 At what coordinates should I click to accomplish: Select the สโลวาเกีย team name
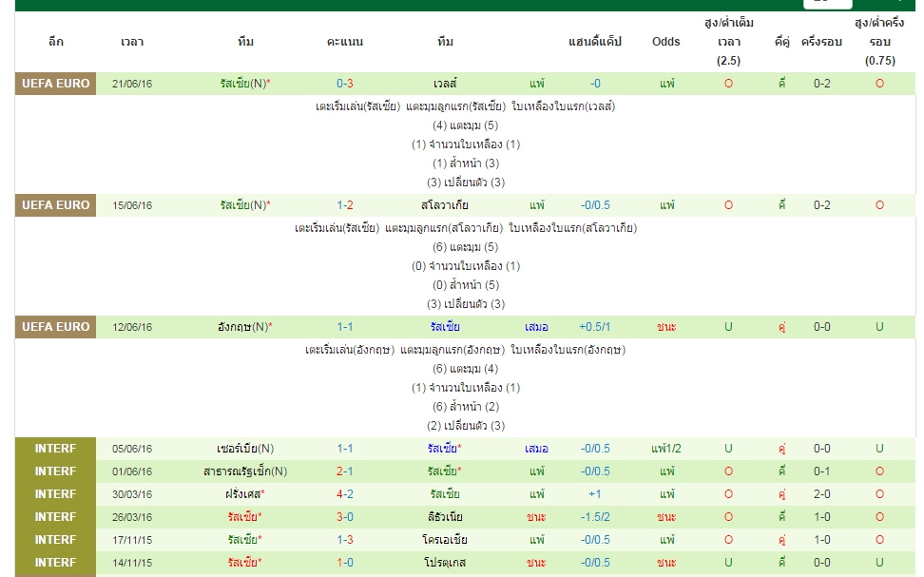(x=445, y=205)
